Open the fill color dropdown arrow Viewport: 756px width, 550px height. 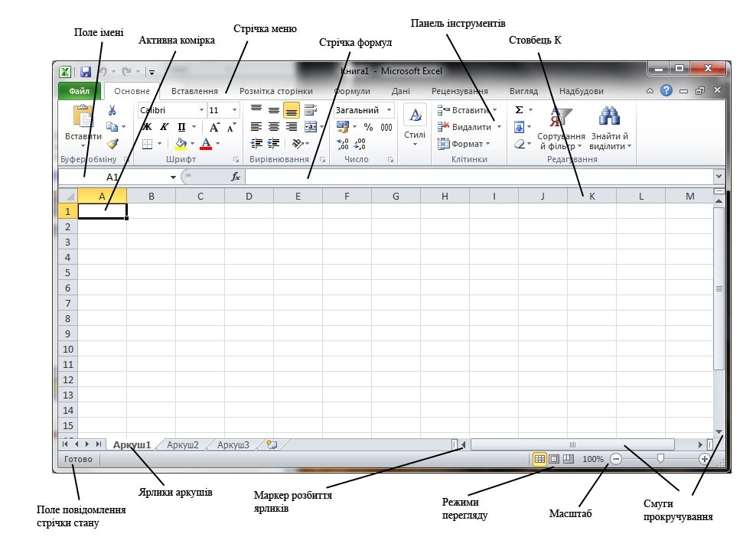pos(192,144)
